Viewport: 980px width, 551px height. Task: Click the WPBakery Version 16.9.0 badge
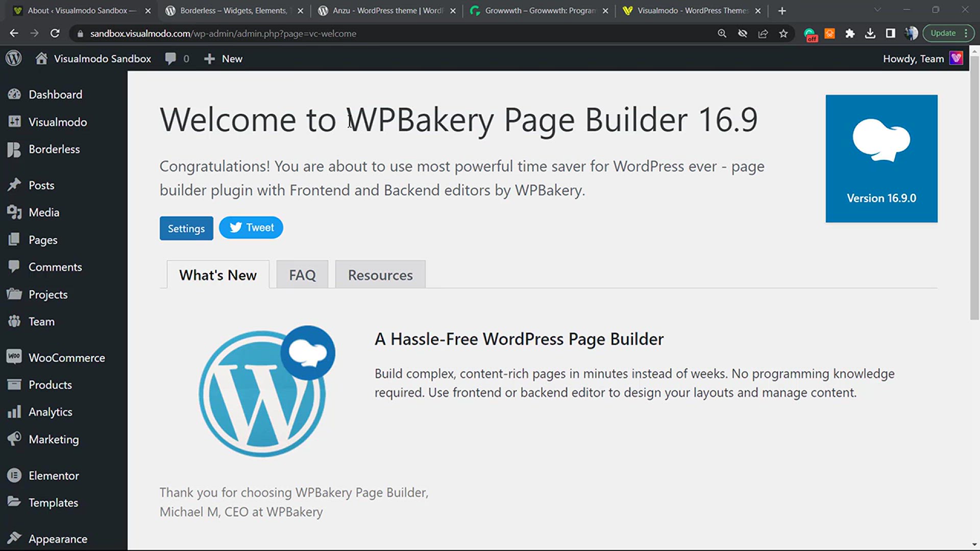click(x=881, y=159)
